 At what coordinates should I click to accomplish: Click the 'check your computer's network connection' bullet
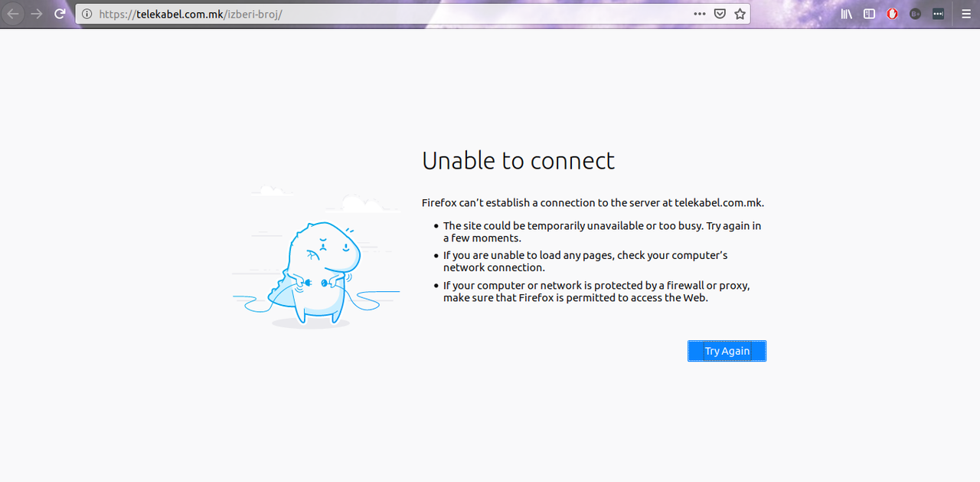586,261
